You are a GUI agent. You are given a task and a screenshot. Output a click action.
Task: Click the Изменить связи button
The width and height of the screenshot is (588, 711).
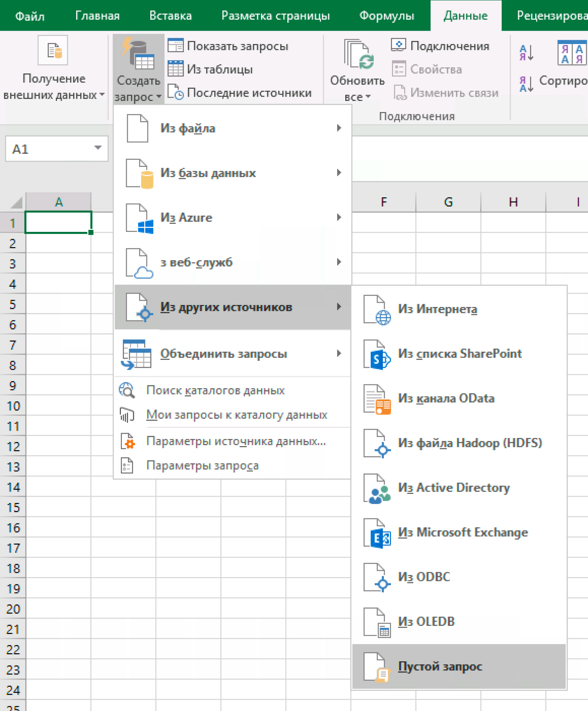click(x=446, y=92)
